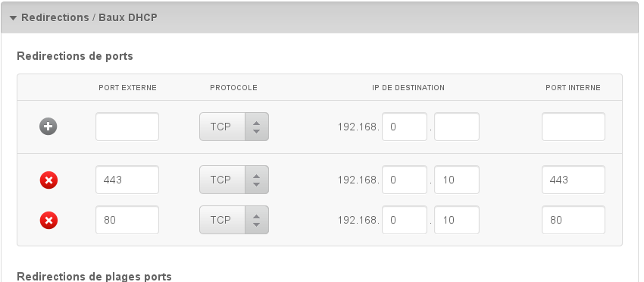The image size is (644, 282).
Task: Click third IP octet field in new rule row
Action: pyautogui.click(x=405, y=127)
